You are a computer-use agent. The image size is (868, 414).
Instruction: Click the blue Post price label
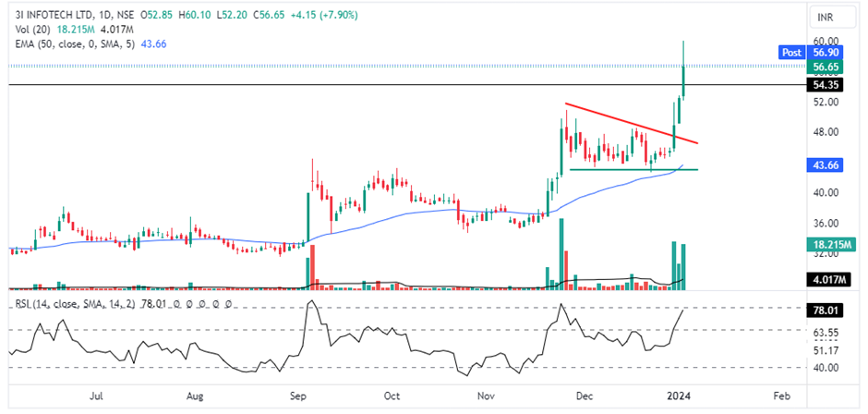[790, 54]
